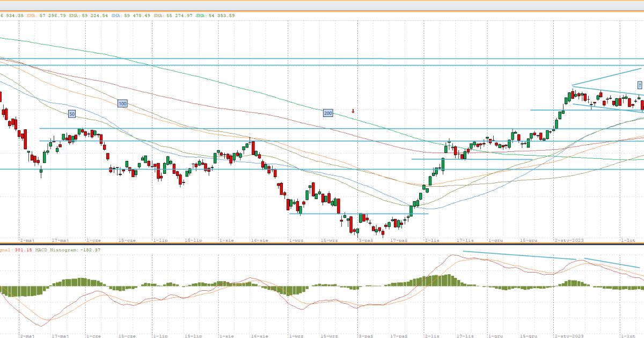Viewport: 644px width, 338px height.
Task: Click the orange EMA 57 296.79 legend entry
Action: 42,16
